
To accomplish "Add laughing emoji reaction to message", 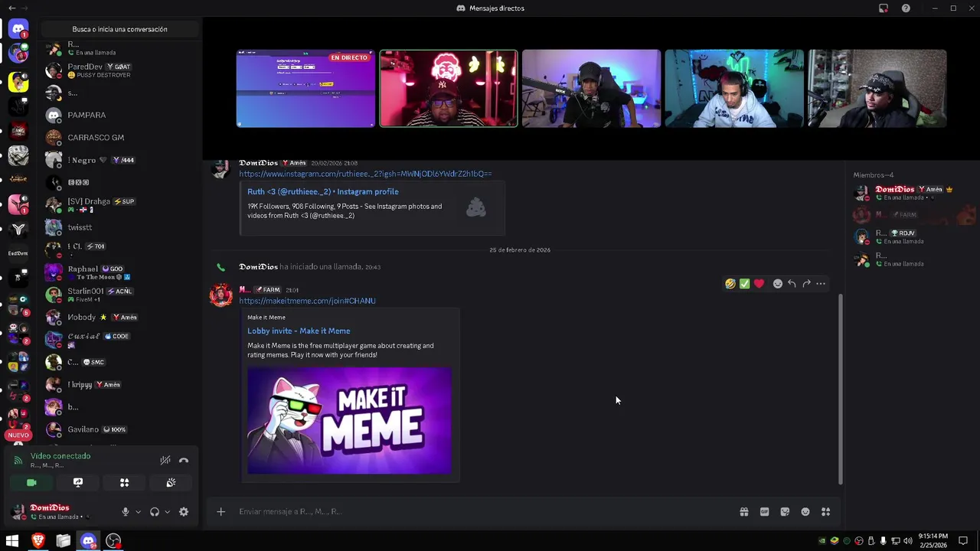I will [x=730, y=284].
